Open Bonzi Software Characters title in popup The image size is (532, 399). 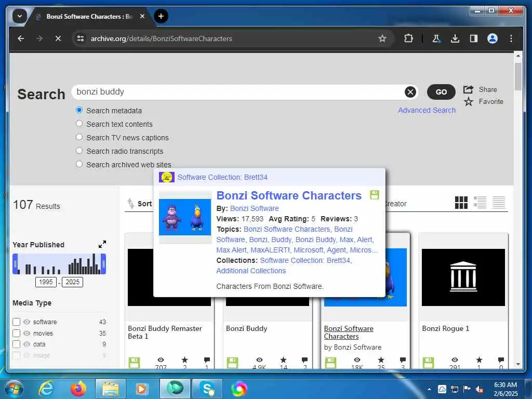point(289,195)
